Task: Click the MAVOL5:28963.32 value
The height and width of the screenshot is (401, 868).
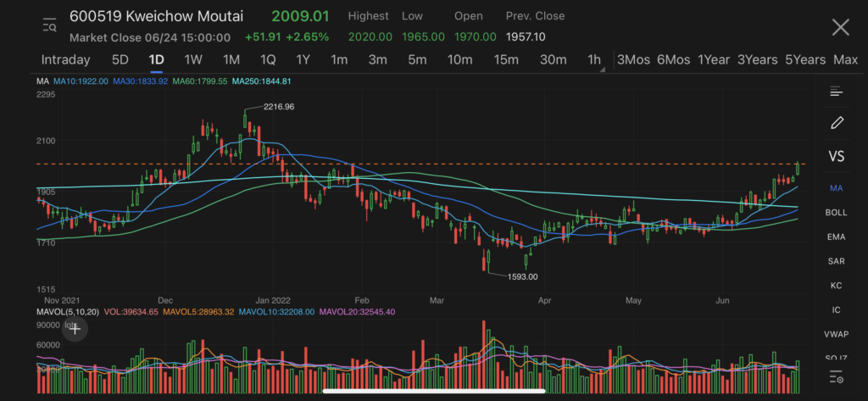Action: pyautogui.click(x=198, y=312)
